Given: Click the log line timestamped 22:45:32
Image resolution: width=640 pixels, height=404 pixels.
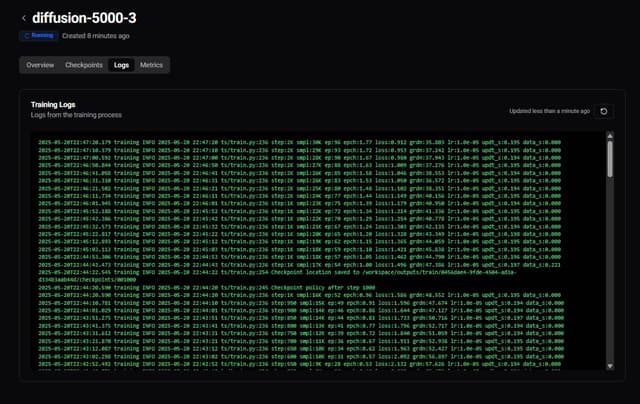Looking at the screenshot, I should coord(299,226).
